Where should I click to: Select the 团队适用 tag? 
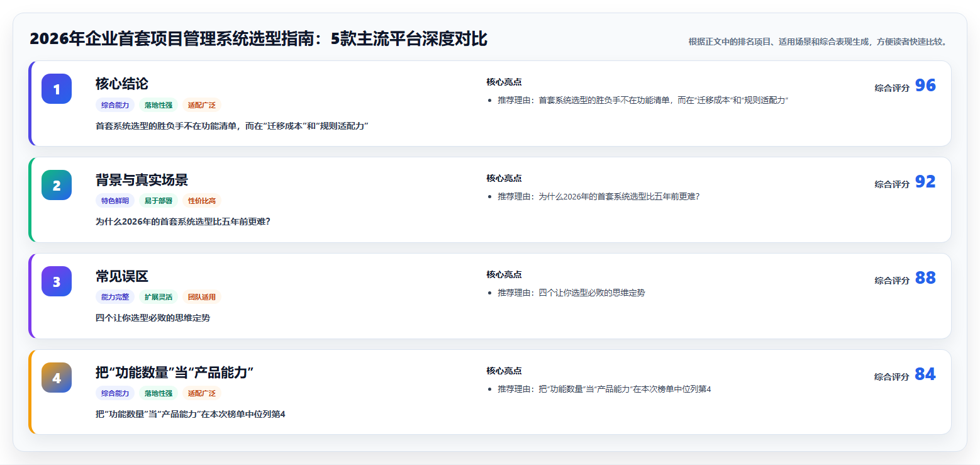pyautogui.click(x=202, y=297)
